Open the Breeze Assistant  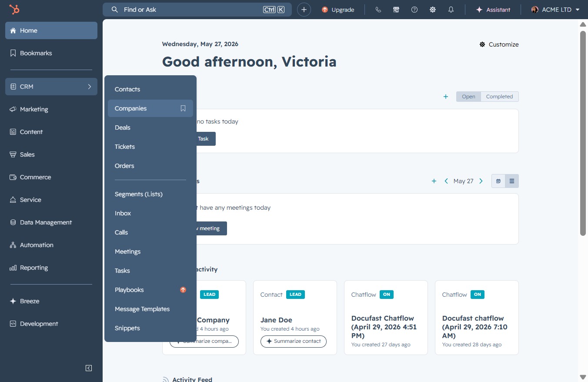tap(493, 10)
